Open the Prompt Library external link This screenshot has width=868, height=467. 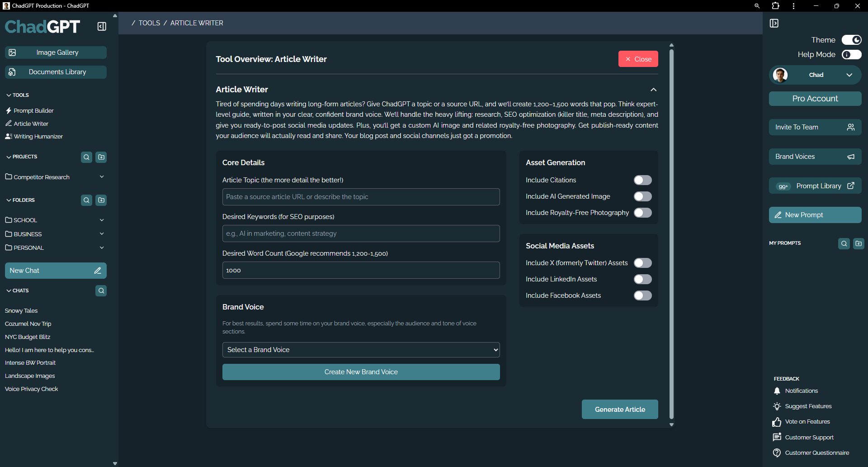tap(851, 186)
